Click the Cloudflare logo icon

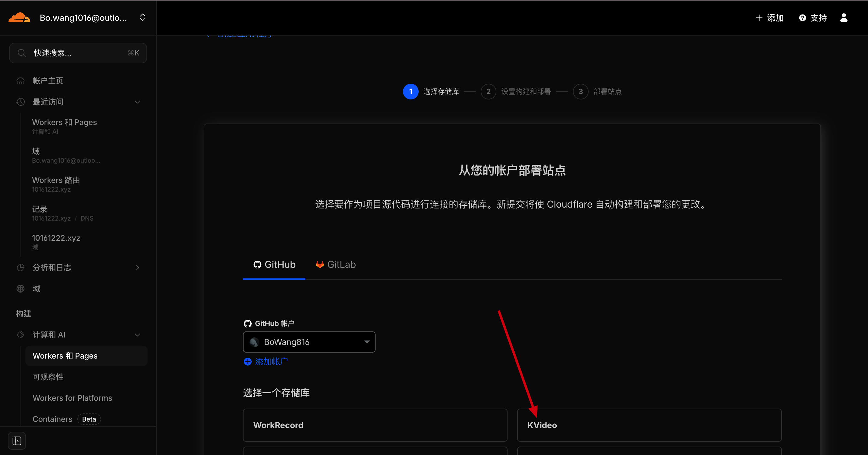click(x=19, y=17)
